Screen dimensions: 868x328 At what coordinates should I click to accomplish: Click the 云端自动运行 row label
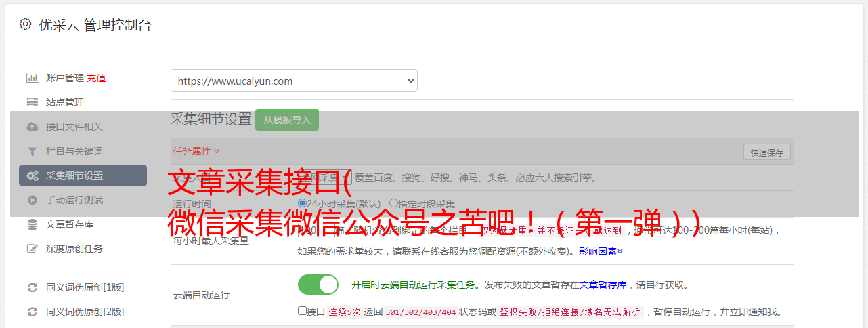point(201,295)
